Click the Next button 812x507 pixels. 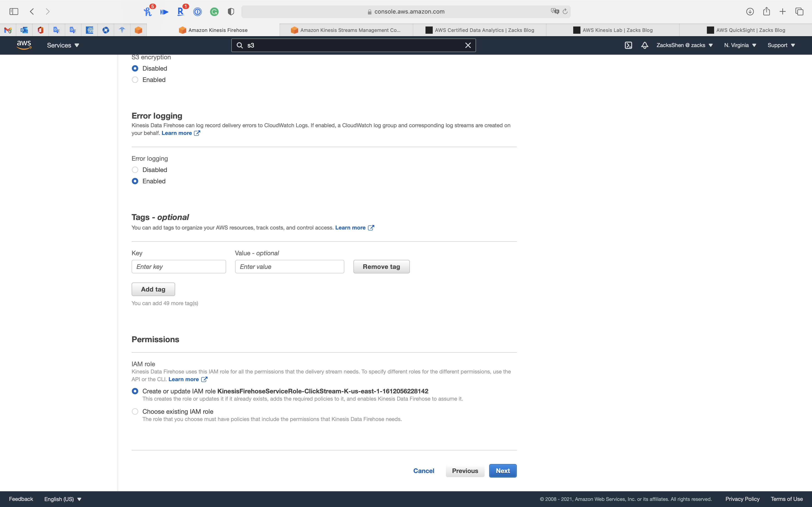click(x=502, y=471)
